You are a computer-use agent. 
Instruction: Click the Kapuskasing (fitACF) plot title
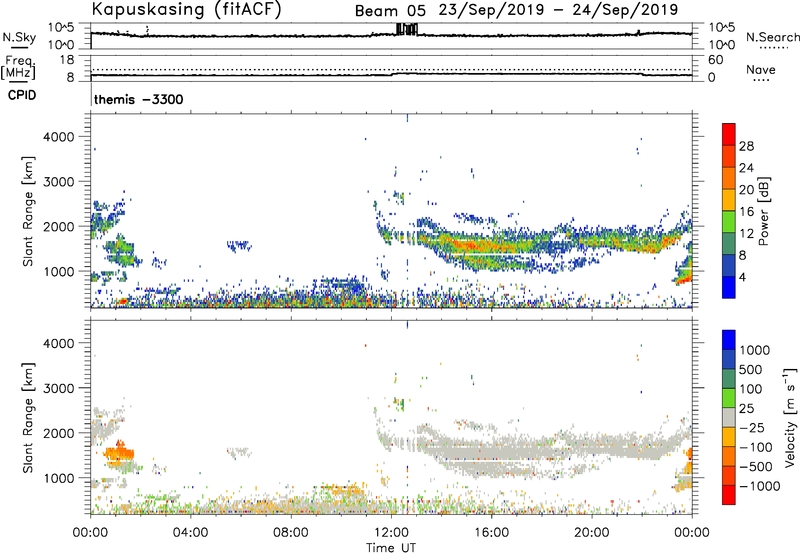click(x=187, y=9)
